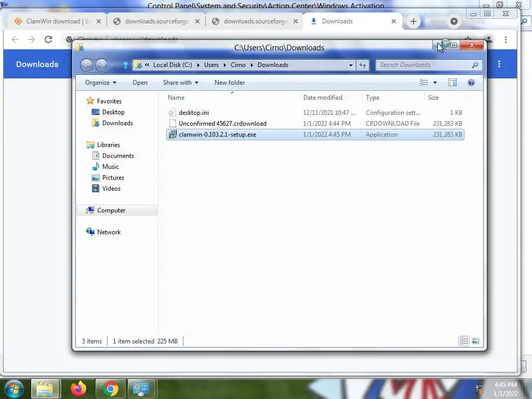Click the New folder button
The image size is (532, 399).
tap(229, 83)
